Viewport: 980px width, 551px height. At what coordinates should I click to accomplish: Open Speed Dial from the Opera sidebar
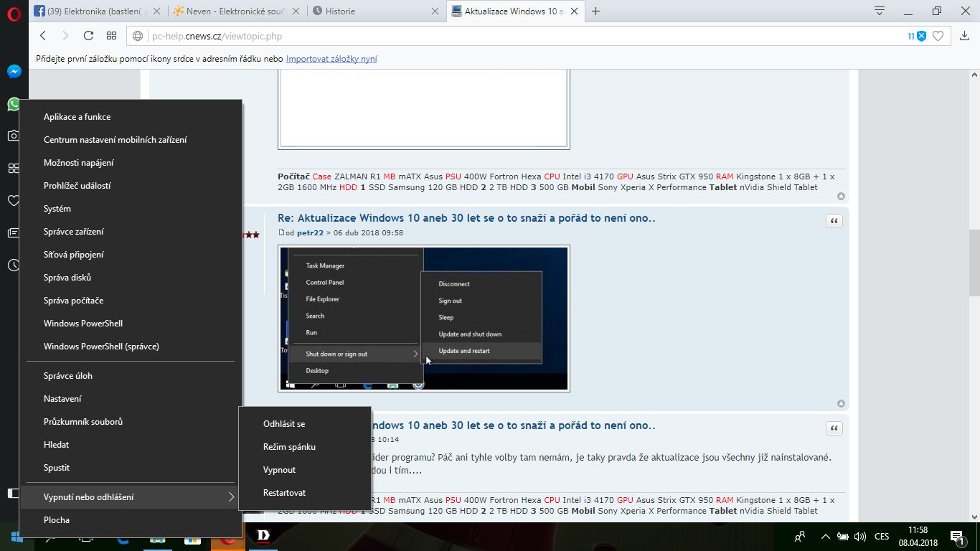pyautogui.click(x=14, y=168)
